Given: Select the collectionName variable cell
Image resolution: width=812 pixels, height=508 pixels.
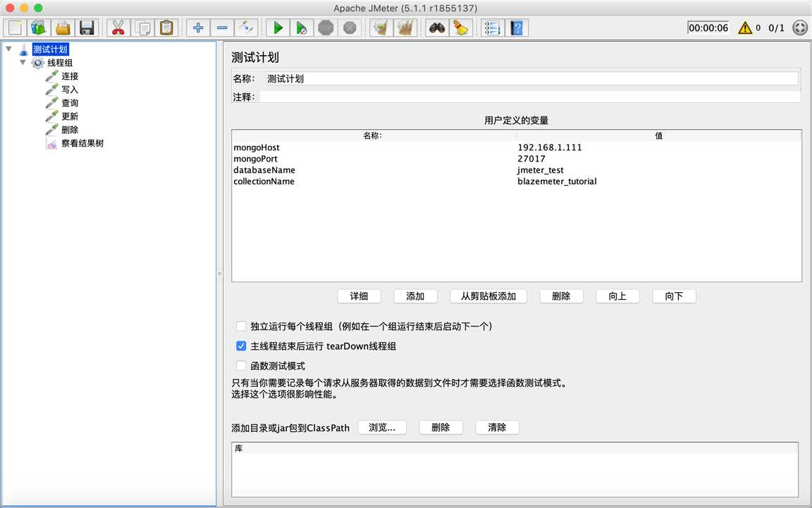Looking at the screenshot, I should click(x=374, y=181).
